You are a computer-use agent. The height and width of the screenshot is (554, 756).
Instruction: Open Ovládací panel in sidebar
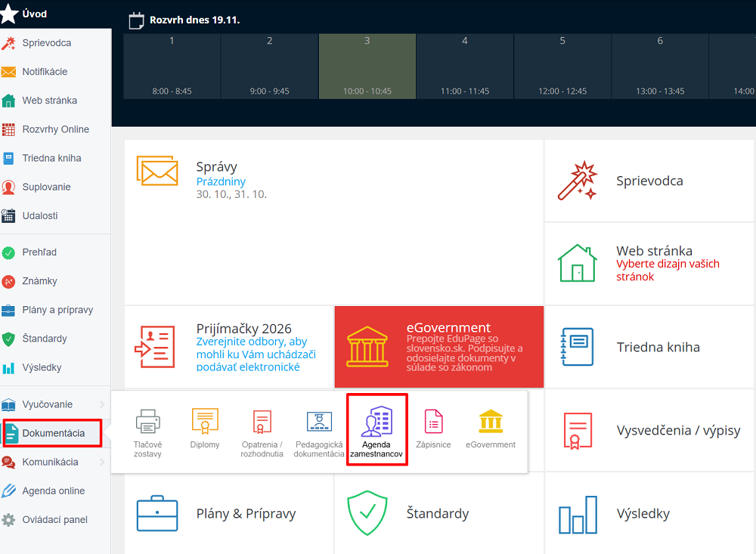click(54, 519)
